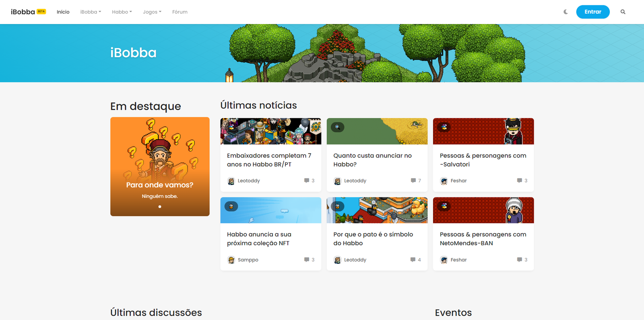The image size is (644, 320).
Task: Click category badge on NFT coleção card
Action: click(231, 206)
